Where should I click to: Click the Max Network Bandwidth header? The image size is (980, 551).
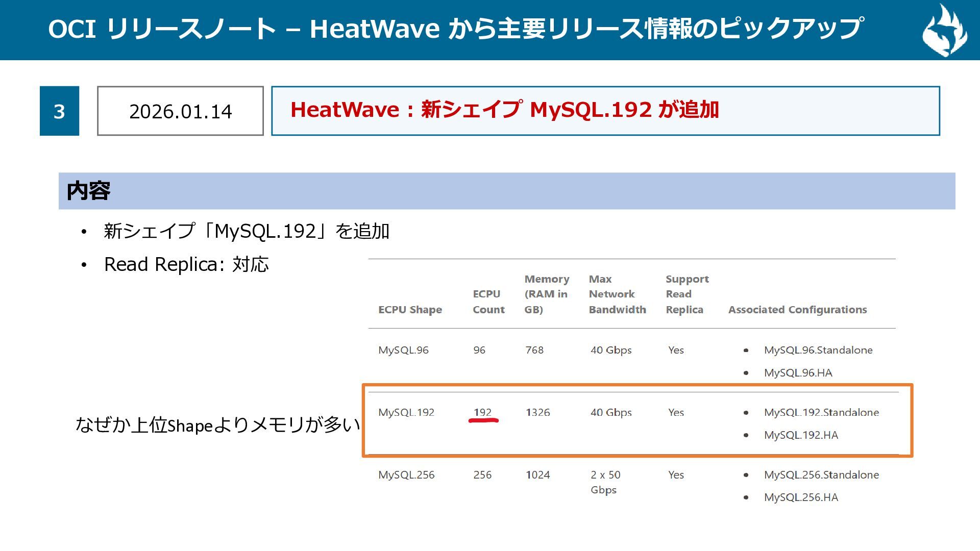click(617, 294)
